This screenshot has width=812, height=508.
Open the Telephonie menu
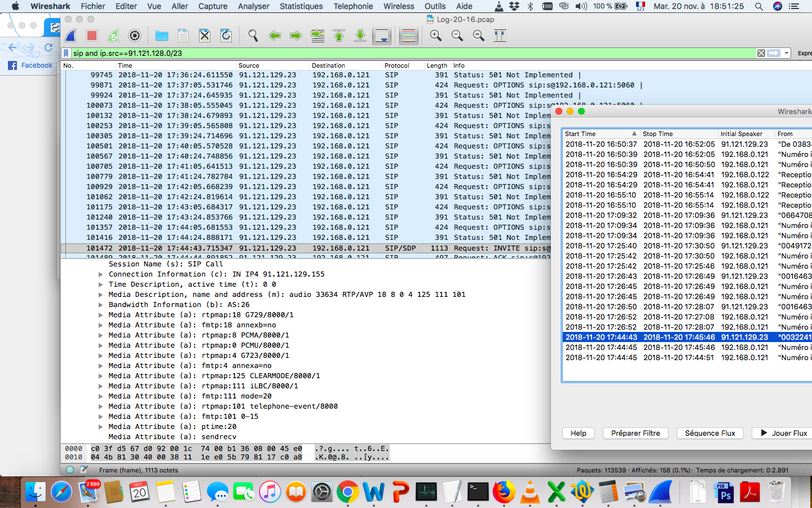(353, 6)
